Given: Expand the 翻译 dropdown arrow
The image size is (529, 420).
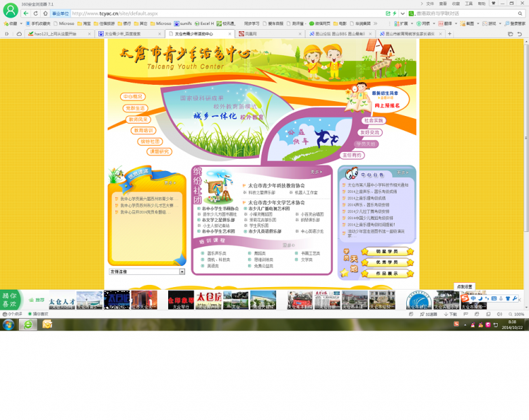Looking at the screenshot, I should pyautogui.click(x=456, y=24).
